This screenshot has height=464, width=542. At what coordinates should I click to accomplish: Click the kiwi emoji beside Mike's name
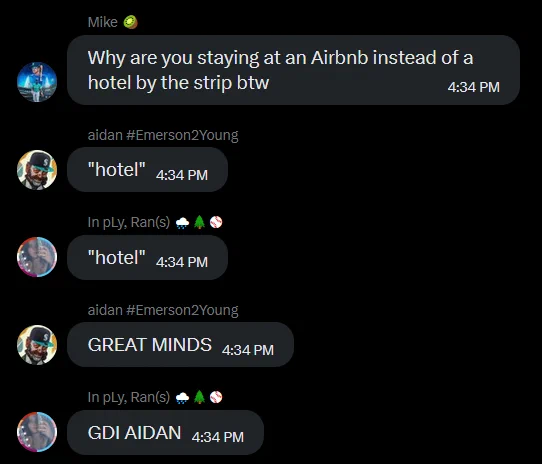[x=130, y=22]
